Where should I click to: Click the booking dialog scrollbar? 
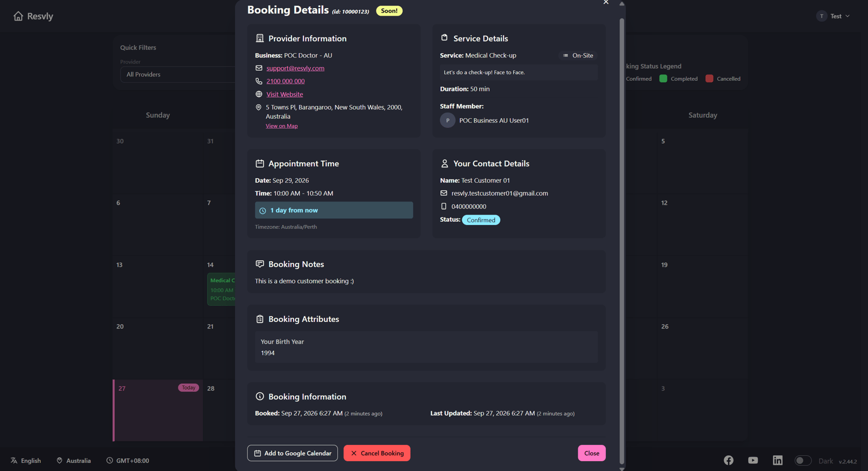[622, 241]
